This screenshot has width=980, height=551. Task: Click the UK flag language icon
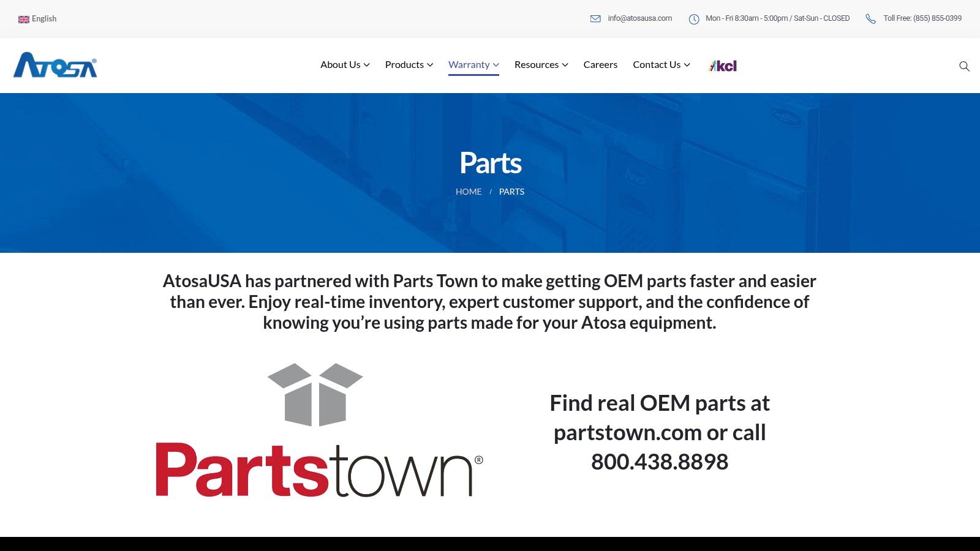[x=24, y=19]
